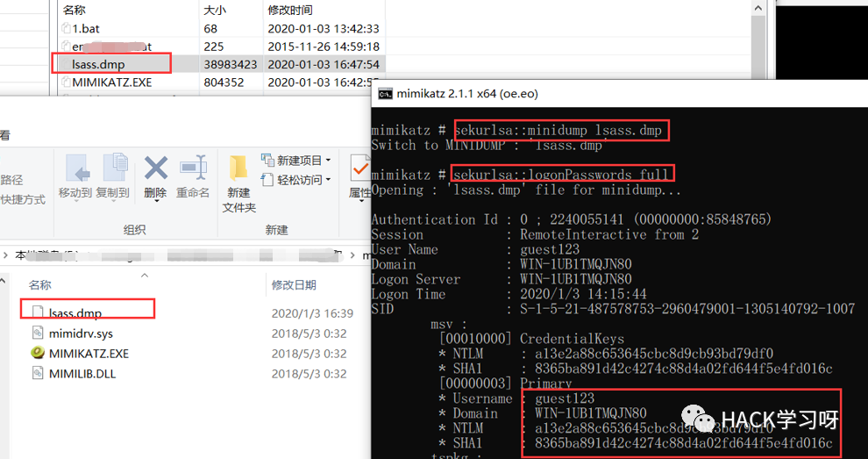Click User Name guest123 line in console
The width and height of the screenshot is (868, 459).
[x=475, y=249]
